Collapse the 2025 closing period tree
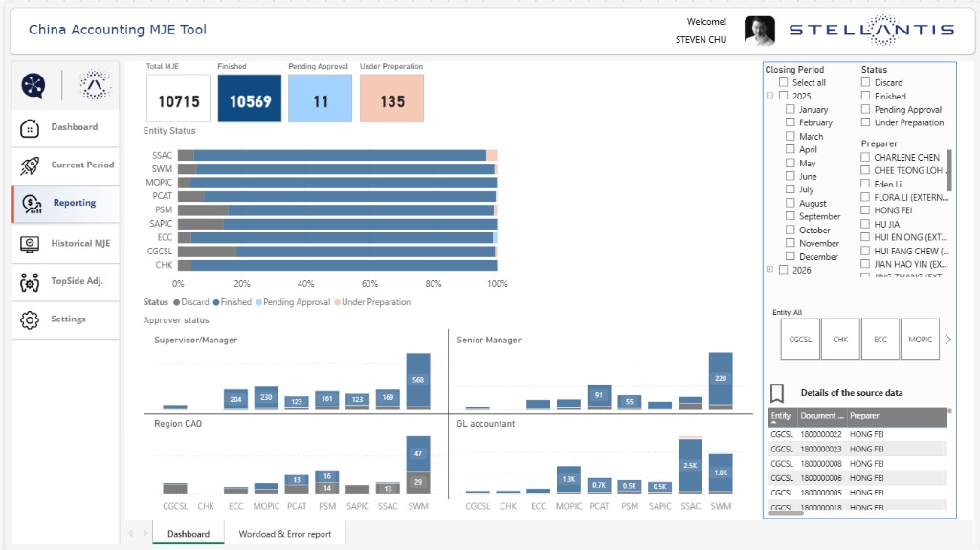Image resolution: width=980 pixels, height=550 pixels. 770,96
